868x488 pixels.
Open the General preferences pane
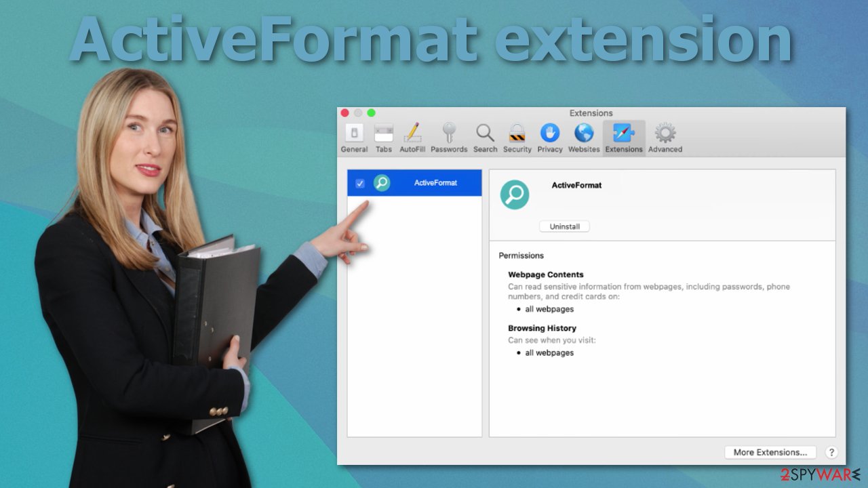click(354, 138)
